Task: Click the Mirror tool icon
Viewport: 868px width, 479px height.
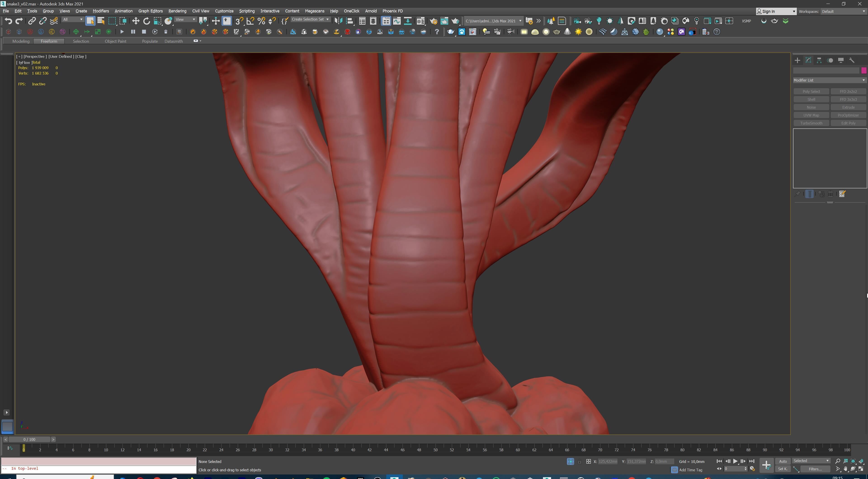Action: [x=338, y=21]
